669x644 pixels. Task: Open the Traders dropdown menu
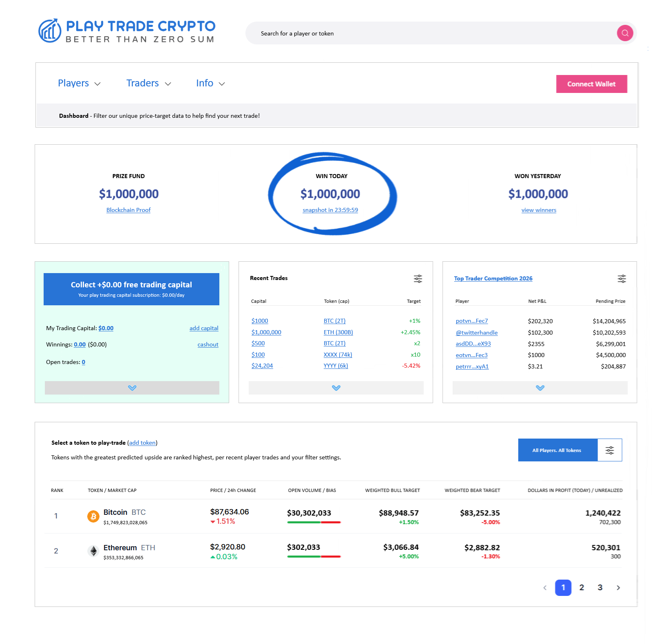148,84
